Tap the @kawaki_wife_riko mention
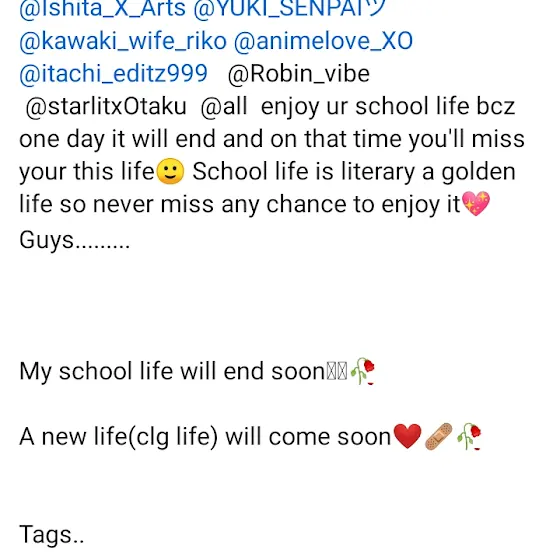 (123, 41)
